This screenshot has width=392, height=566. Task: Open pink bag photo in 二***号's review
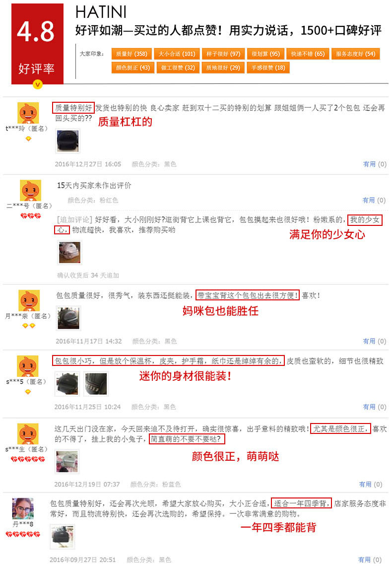(69, 252)
